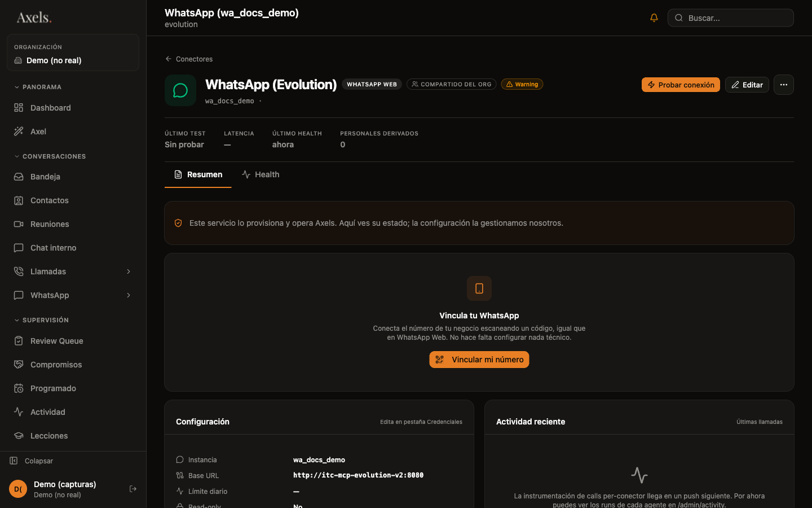Click the 'ahora' último health value
Image resolution: width=812 pixels, height=508 pixels.
pos(283,144)
